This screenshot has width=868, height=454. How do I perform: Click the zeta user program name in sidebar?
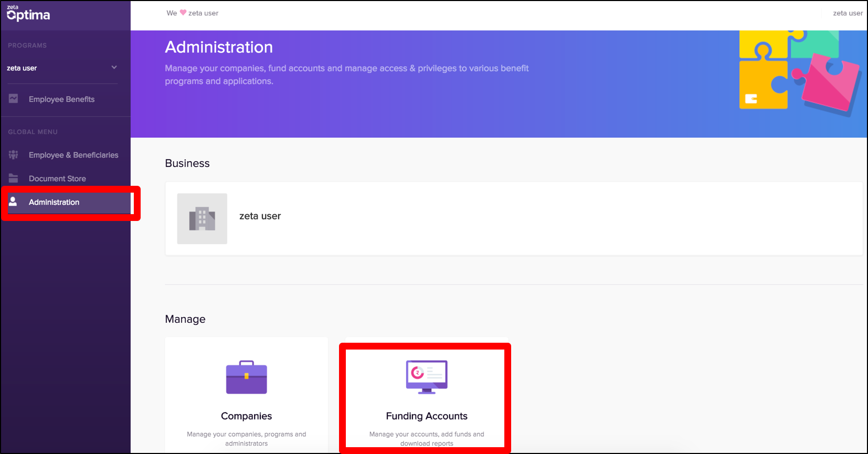pyautogui.click(x=22, y=68)
